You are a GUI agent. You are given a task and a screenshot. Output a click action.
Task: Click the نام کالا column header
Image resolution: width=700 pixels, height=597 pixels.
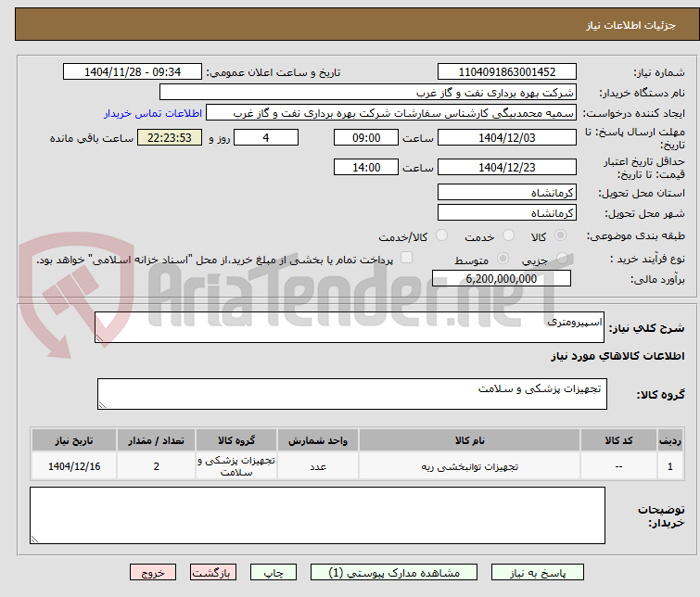click(x=470, y=440)
